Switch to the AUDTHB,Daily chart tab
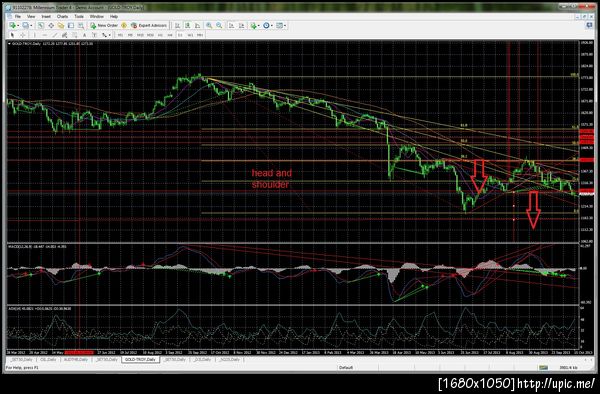Image resolution: width=600 pixels, height=394 pixels. click(76, 360)
